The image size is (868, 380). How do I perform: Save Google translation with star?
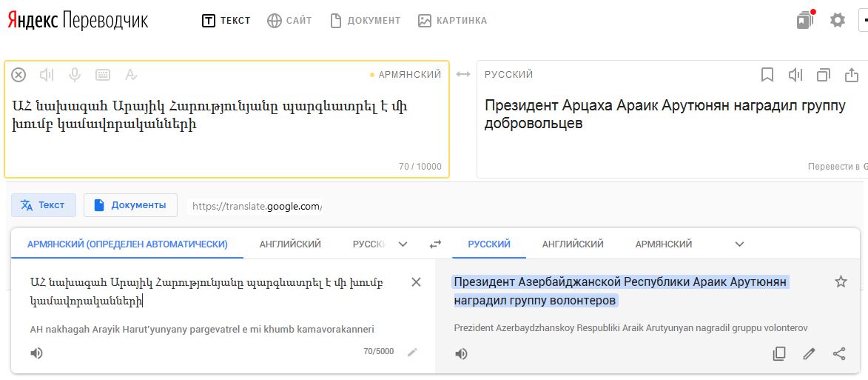click(841, 282)
